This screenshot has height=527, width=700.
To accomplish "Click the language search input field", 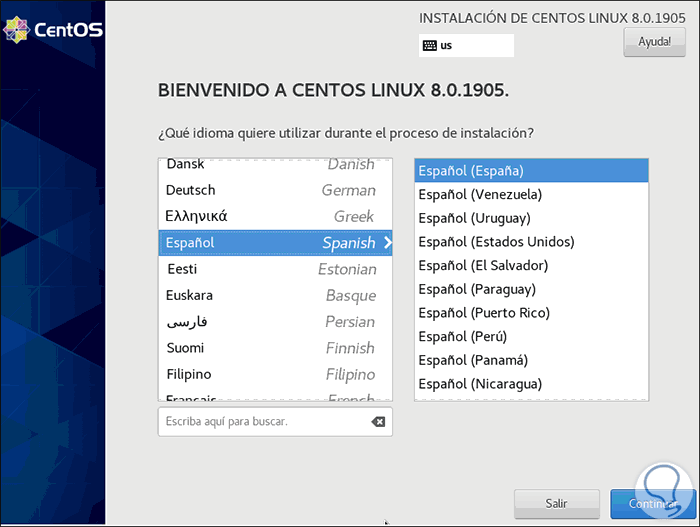I will (275, 422).
